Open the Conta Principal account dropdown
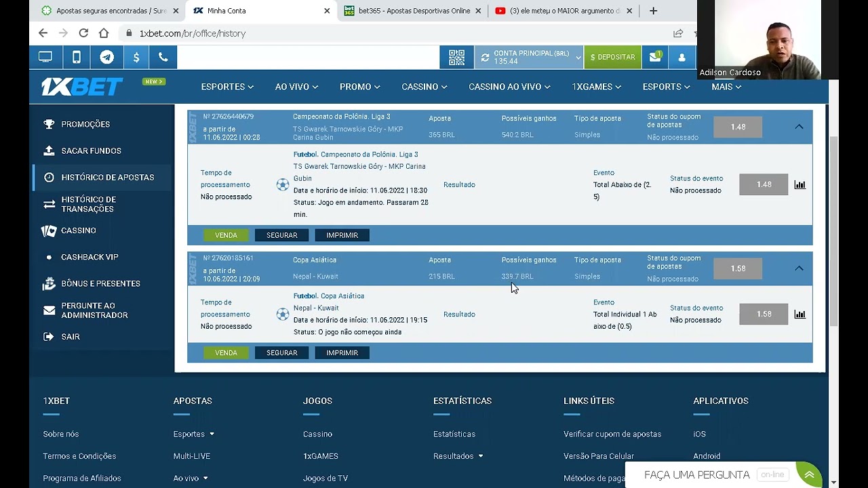868x488 pixels. point(529,58)
